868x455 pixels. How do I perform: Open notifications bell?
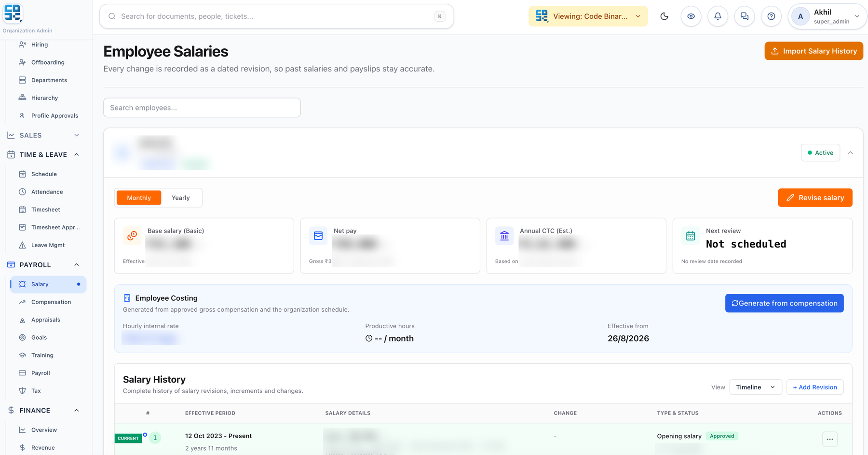click(718, 16)
